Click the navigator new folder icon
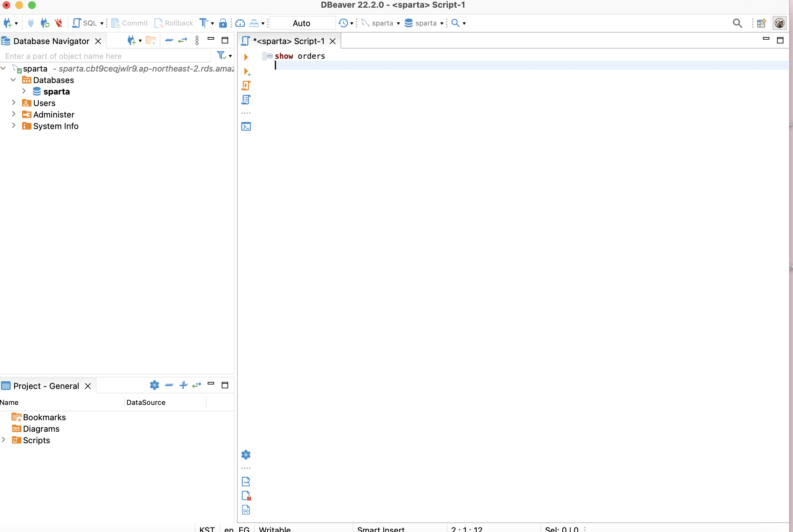793x532 pixels. click(x=151, y=41)
